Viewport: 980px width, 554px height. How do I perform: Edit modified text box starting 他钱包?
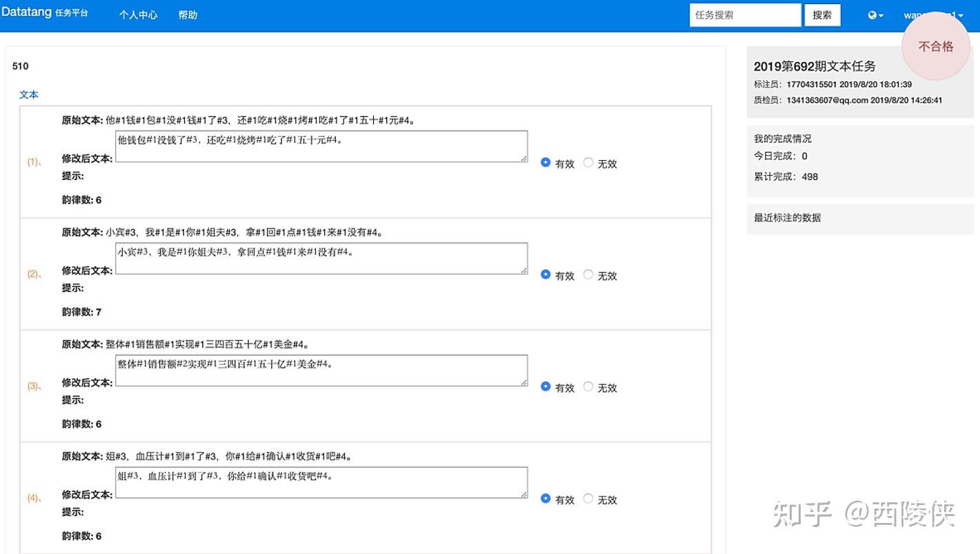(x=321, y=146)
